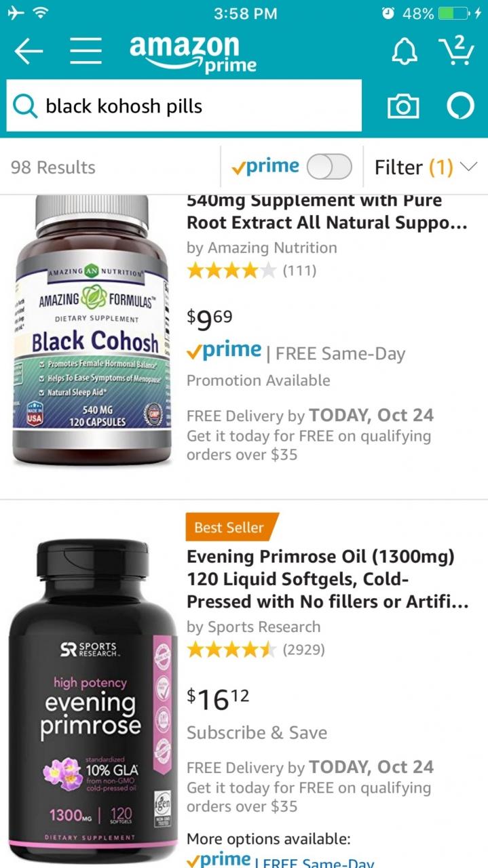This screenshot has height=868, width=488.
Task: Toggle the Prime-only filter switch
Action: tap(329, 167)
